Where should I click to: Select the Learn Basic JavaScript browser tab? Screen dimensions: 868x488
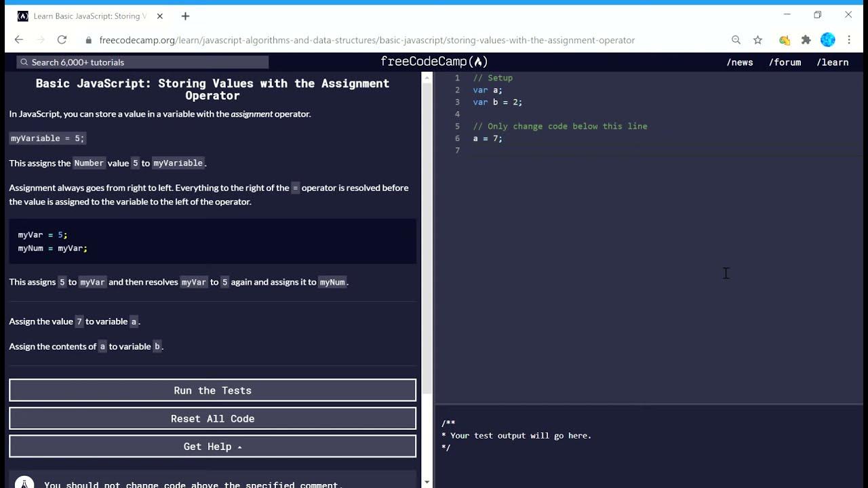[92, 16]
